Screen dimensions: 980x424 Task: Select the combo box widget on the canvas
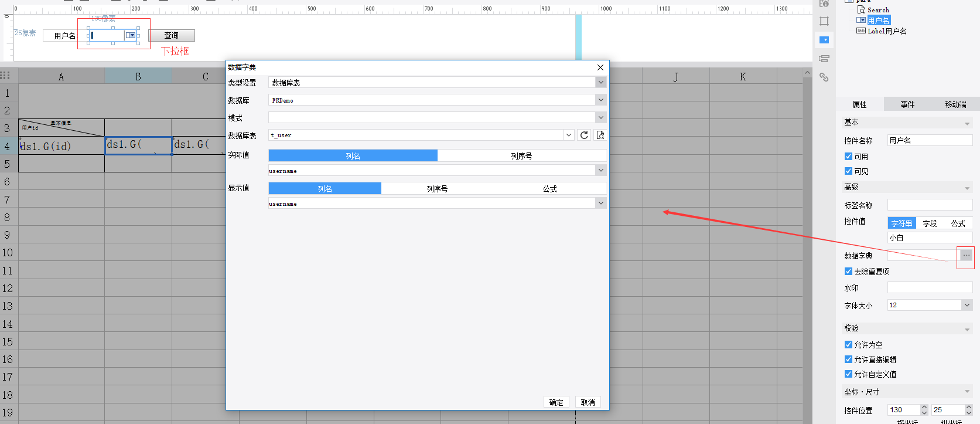pos(113,35)
